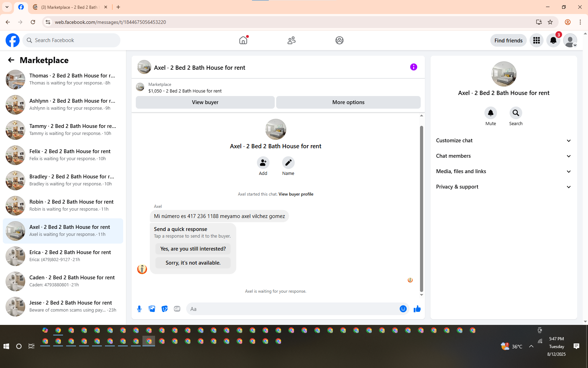The height and width of the screenshot is (368, 588).
Task: Expand Chat members section
Action: point(504,156)
